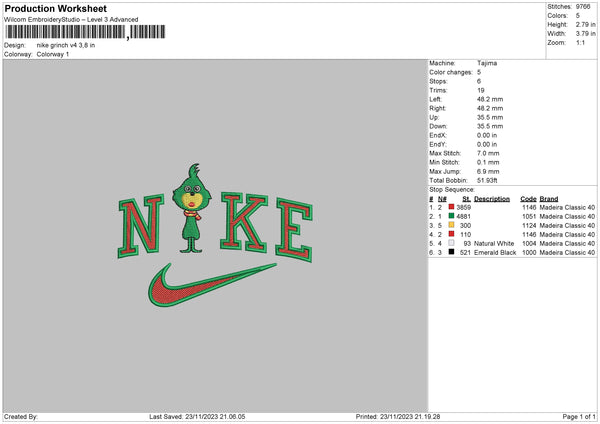Click the 'Description' column header
Viewport: 600px width, 424px height.
click(492, 199)
